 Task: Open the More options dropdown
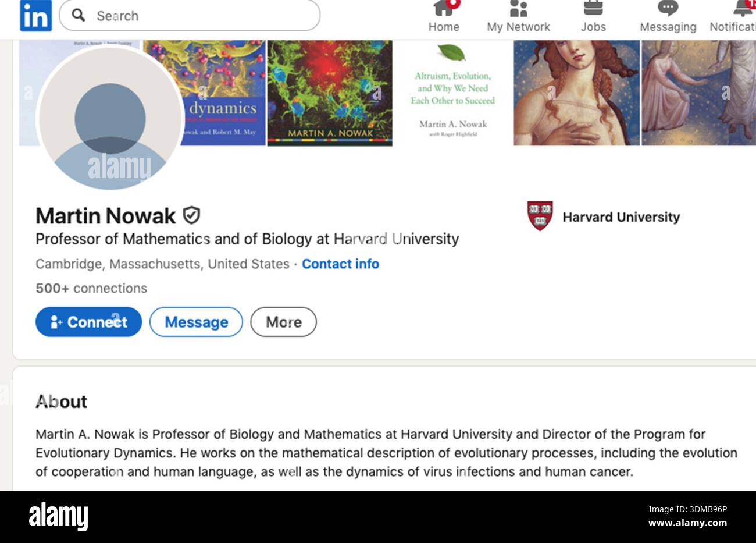283,322
